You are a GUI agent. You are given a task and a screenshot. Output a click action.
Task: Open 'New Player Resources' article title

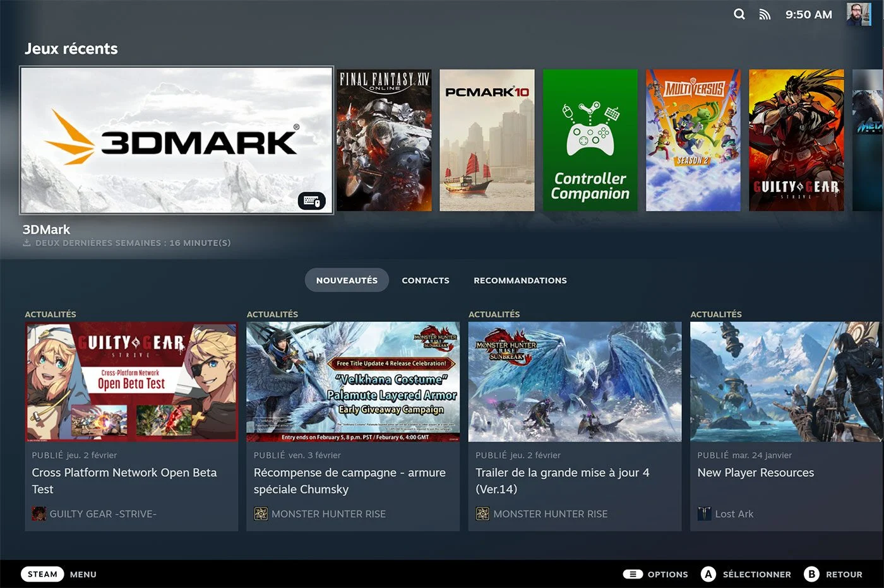[756, 473]
